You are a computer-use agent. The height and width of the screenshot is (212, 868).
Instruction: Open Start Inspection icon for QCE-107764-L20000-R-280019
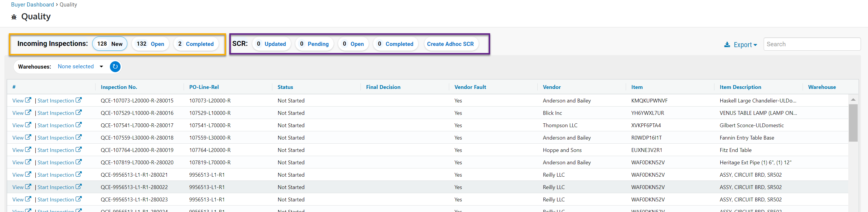[78, 150]
